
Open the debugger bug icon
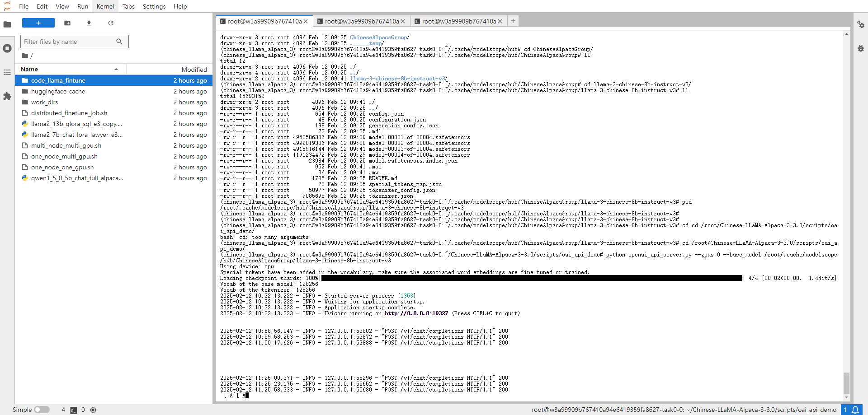pos(860,48)
